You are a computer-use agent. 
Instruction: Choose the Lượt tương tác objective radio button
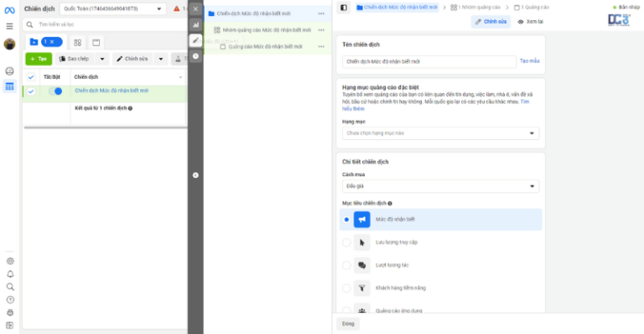tap(346, 265)
